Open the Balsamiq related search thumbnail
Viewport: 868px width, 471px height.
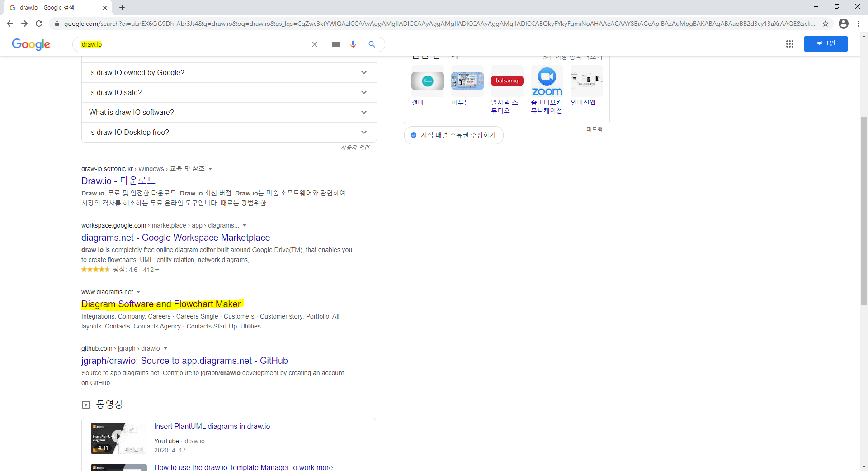[x=507, y=81]
